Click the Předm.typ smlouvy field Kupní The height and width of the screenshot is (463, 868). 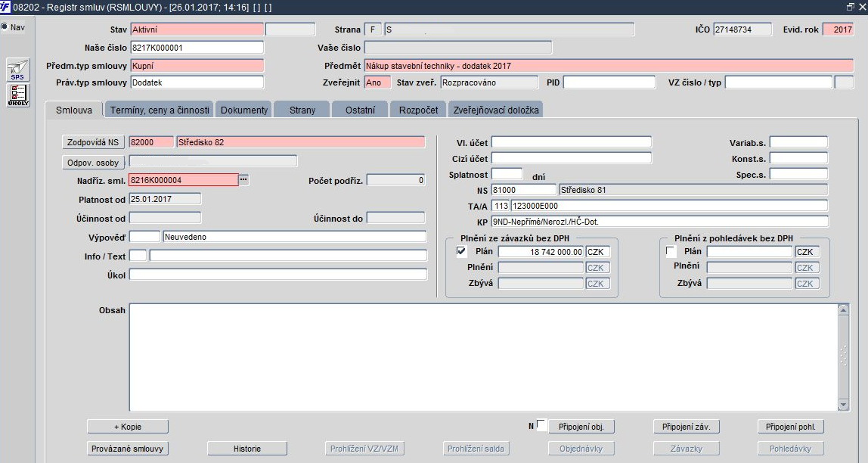click(197, 66)
